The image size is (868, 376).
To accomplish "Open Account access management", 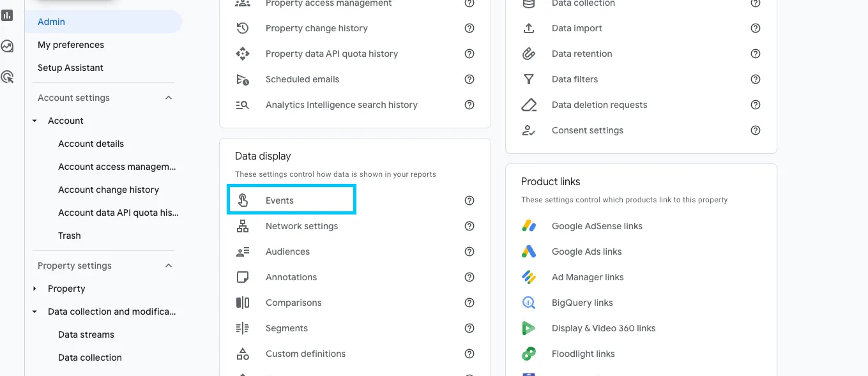I will point(117,167).
